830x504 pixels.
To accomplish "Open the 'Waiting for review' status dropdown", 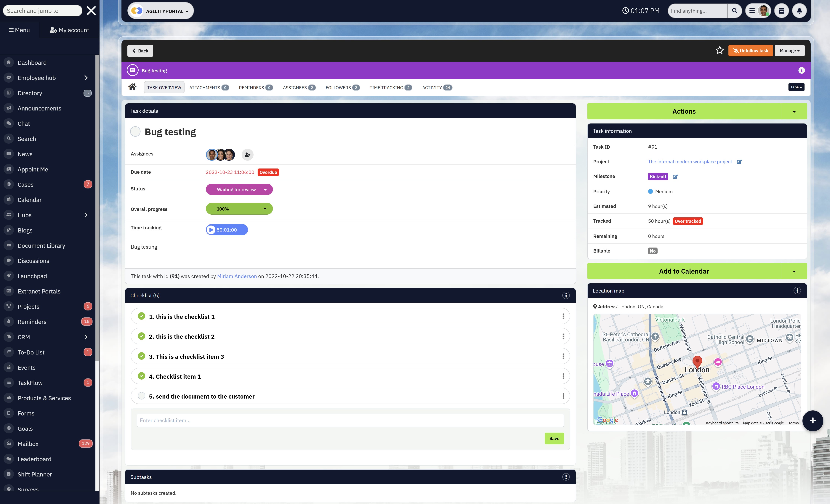I will pos(239,189).
